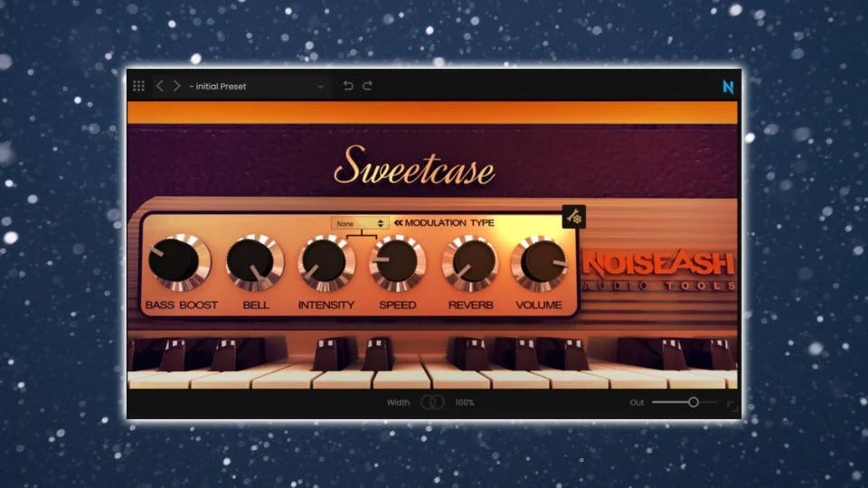Image resolution: width=868 pixels, height=488 pixels.
Task: Click the 100% width value
Action: [465, 402]
